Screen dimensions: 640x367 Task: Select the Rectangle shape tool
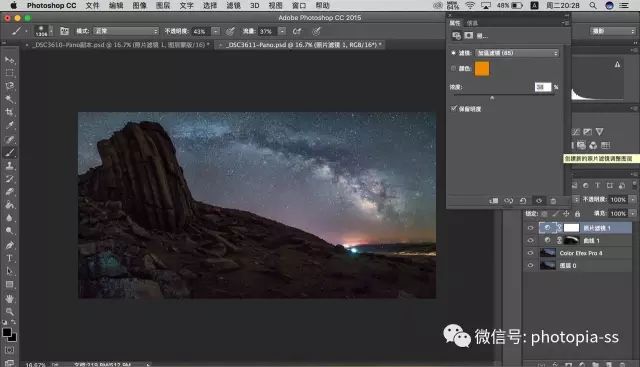(x=9, y=284)
